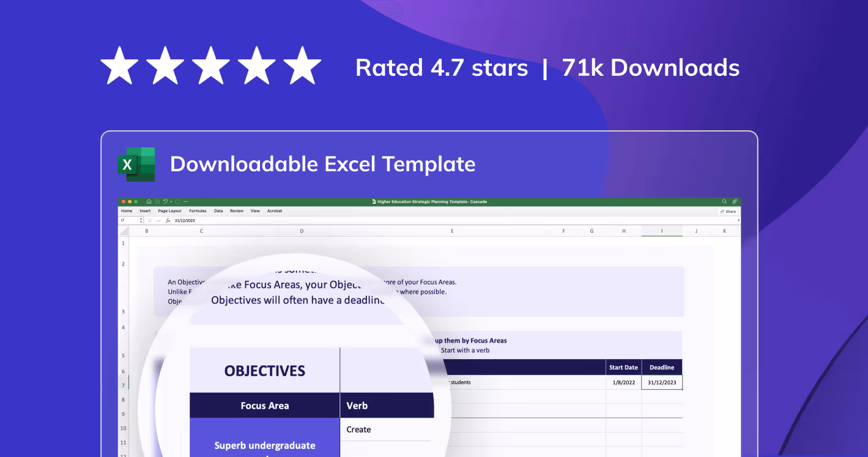
Task: Open the undo history dropdown arrow
Action: (x=171, y=201)
